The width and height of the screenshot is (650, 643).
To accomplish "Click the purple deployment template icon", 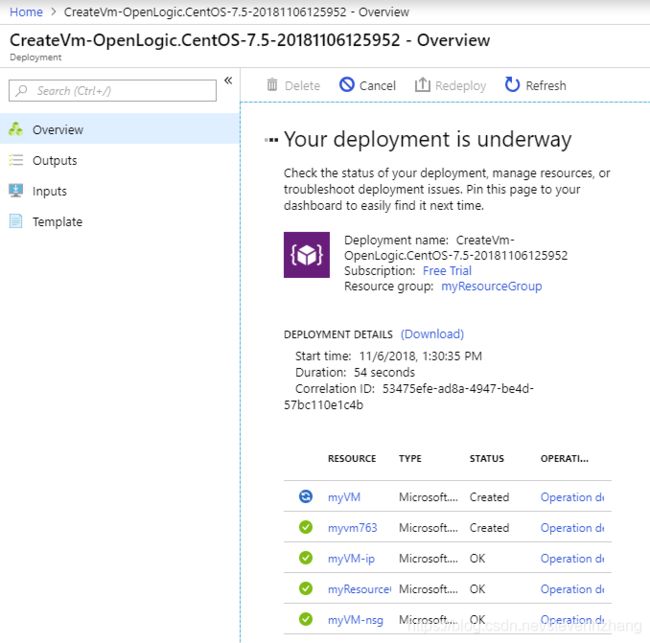I will tap(307, 255).
